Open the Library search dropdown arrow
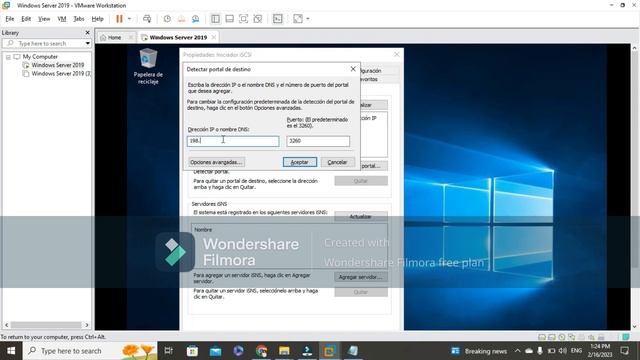The image size is (640, 360). tap(88, 43)
